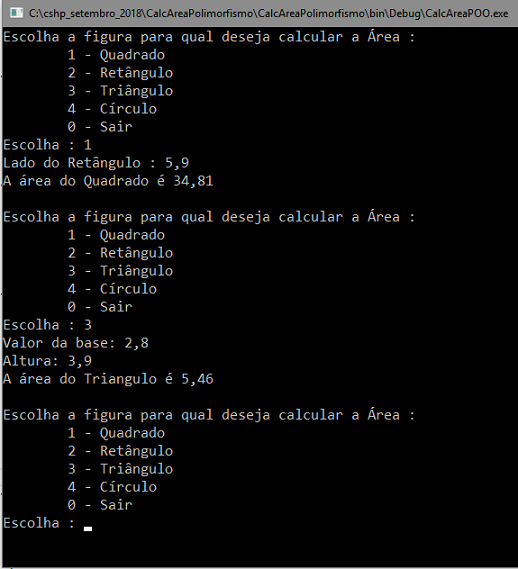Click the blinking cursor after the last Escolha prompt

coord(88,529)
